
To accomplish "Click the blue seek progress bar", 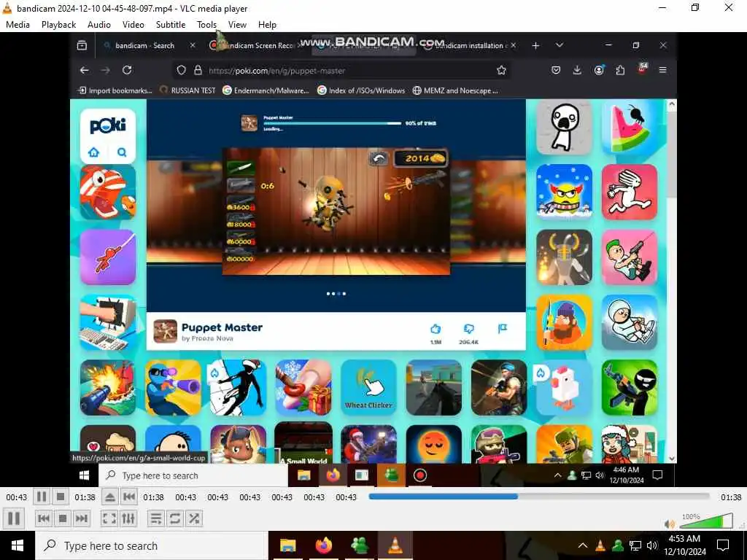I will tap(539, 497).
